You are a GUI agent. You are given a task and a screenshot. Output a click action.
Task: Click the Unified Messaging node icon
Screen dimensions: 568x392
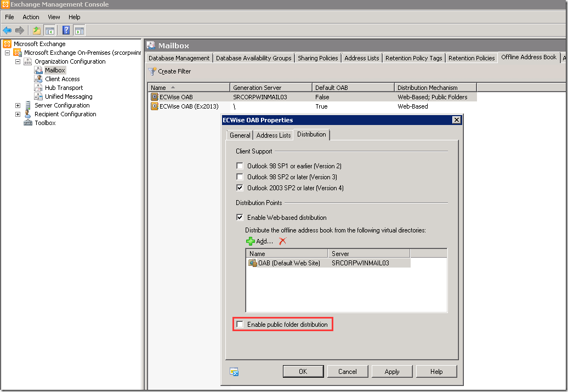38,96
